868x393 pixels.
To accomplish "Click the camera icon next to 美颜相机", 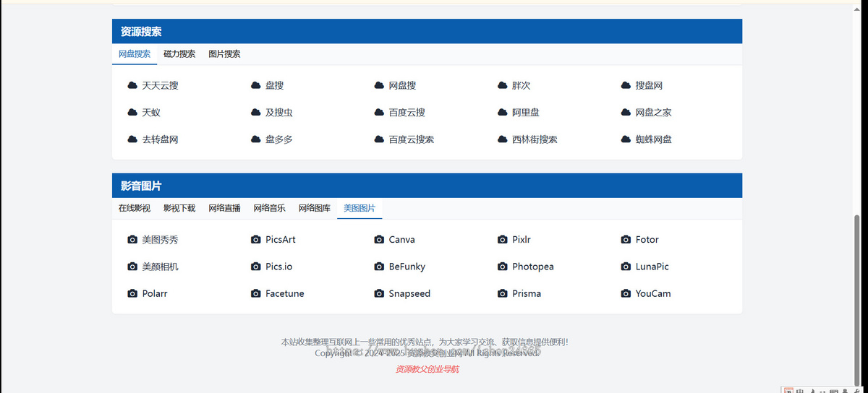I will tap(132, 267).
